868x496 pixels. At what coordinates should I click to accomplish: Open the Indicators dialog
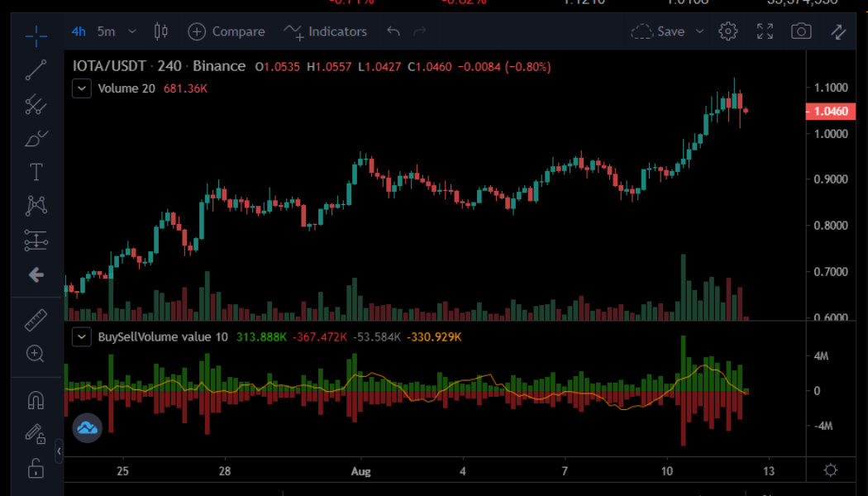coord(334,31)
